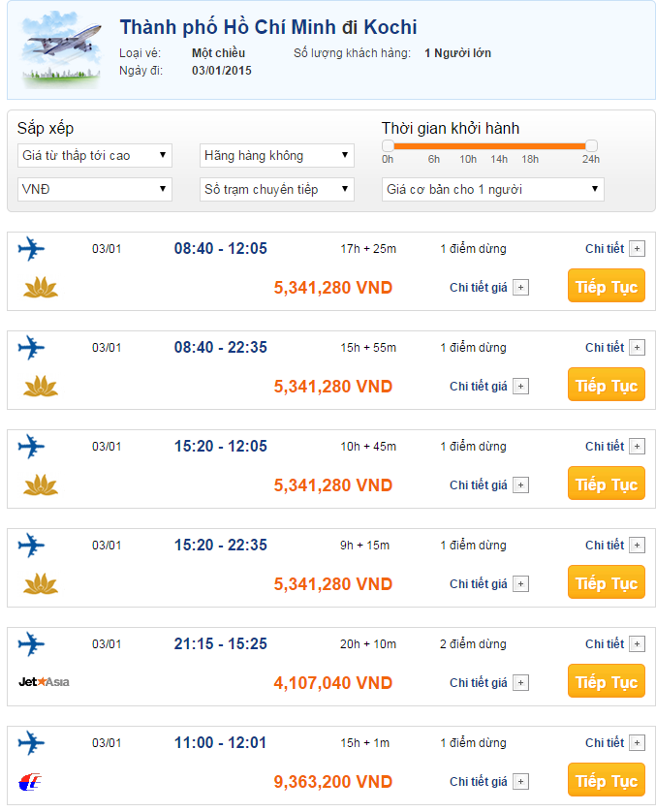Image resolution: width=656 pixels, height=812 pixels.
Task: Open the 'Giá cơ bản cho 1 người' dropdown
Action: click(492, 189)
